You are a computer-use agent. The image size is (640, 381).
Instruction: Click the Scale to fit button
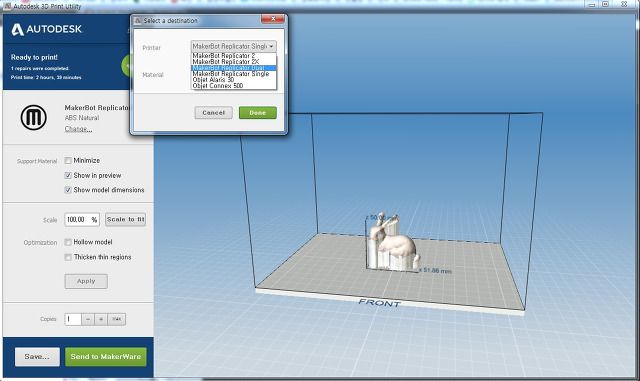tap(126, 219)
